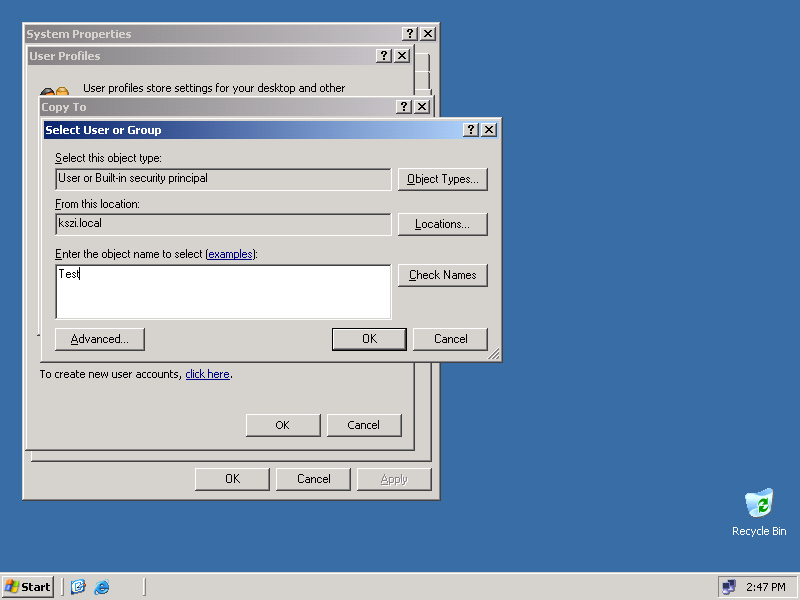Open Object Types dialog
This screenshot has height=600, width=800.
pos(443,179)
